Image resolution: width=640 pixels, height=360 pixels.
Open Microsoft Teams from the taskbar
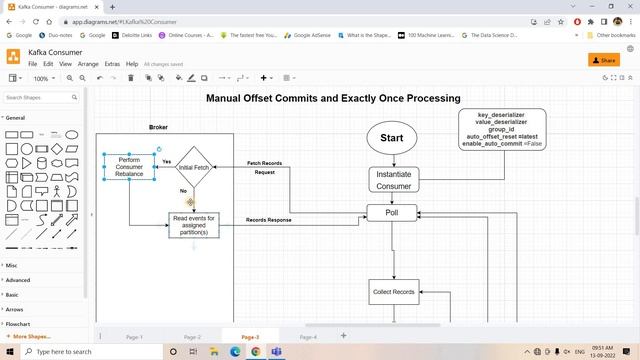tap(276, 351)
